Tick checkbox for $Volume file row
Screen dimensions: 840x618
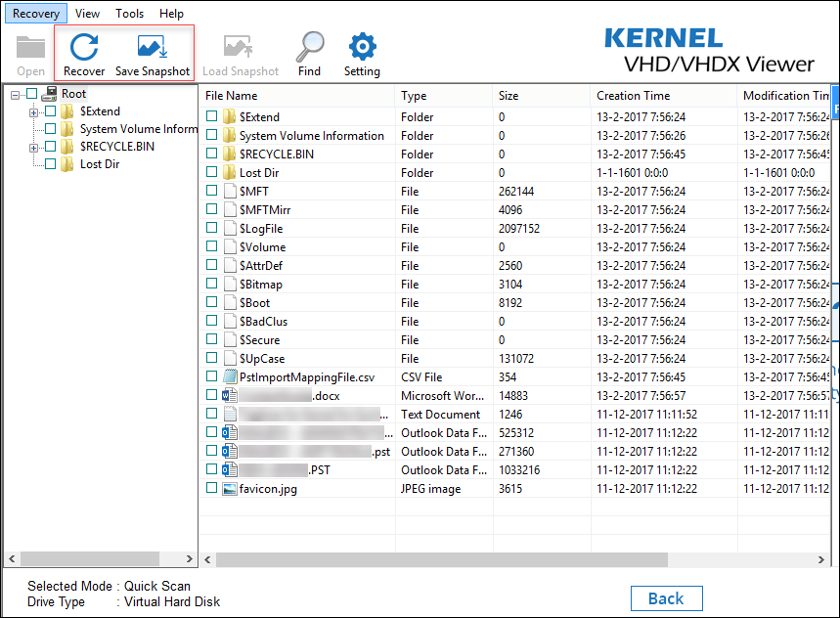coord(211,246)
